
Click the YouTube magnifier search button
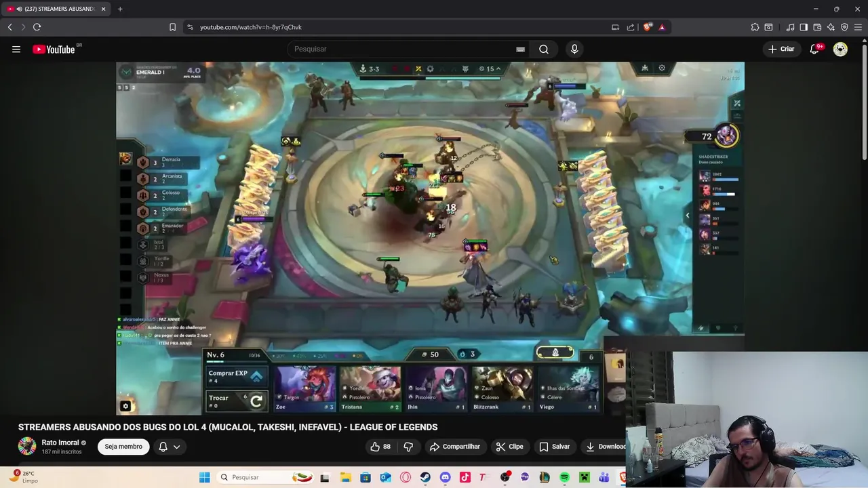(544, 49)
